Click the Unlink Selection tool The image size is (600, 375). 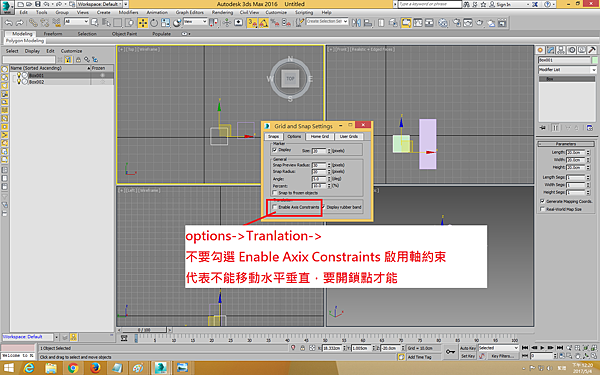tap(45, 23)
